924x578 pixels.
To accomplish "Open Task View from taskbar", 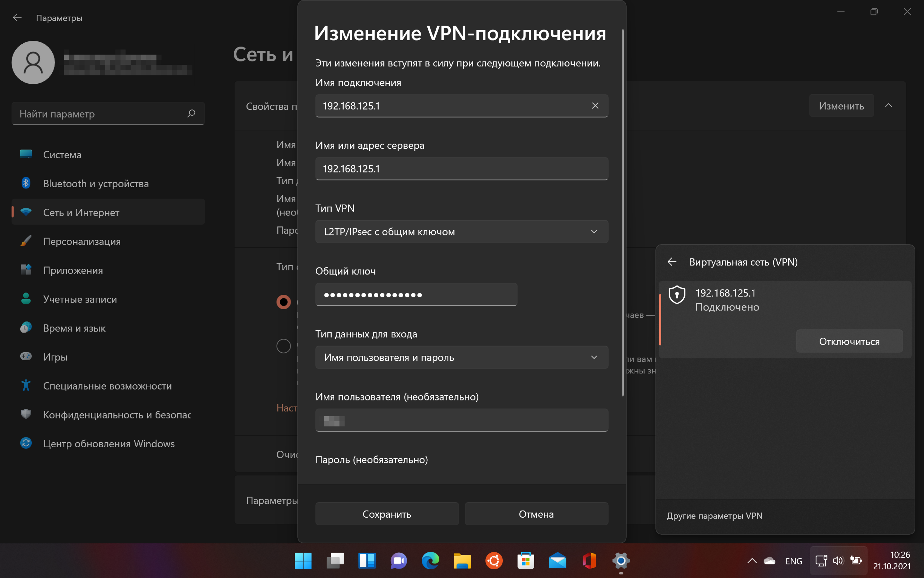I will click(335, 560).
